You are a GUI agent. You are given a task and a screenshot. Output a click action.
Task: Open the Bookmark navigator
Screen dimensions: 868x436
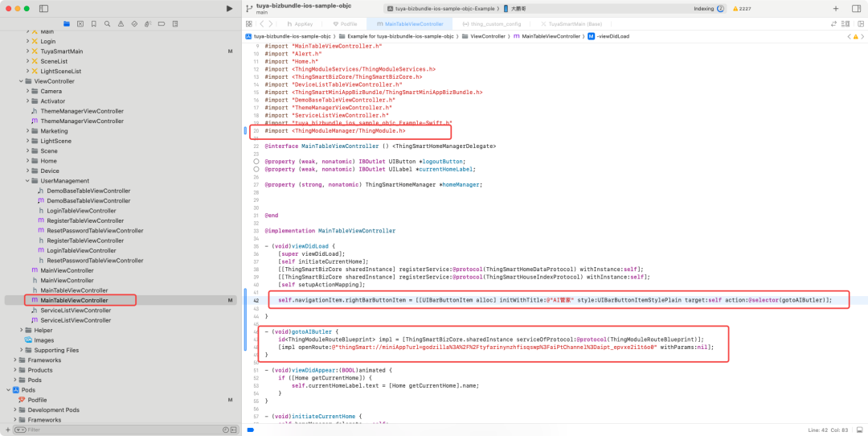click(x=93, y=24)
